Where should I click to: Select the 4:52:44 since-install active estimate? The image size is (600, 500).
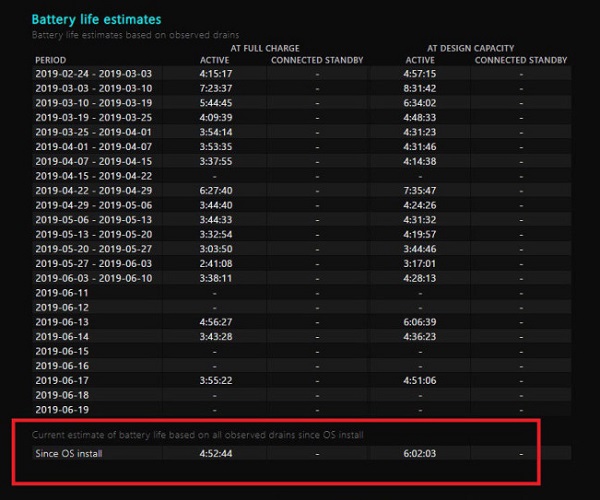[216, 454]
